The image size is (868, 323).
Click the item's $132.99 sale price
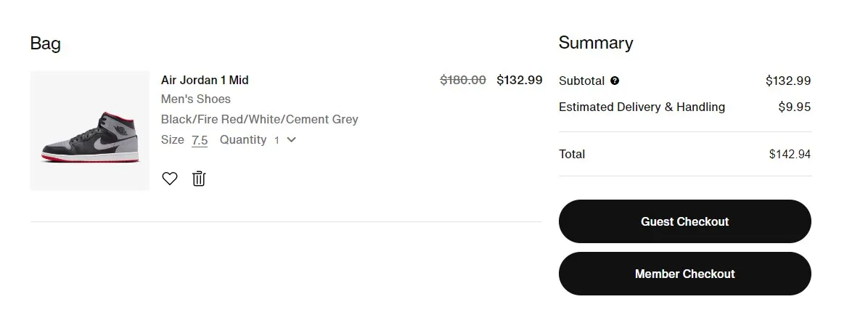click(519, 80)
